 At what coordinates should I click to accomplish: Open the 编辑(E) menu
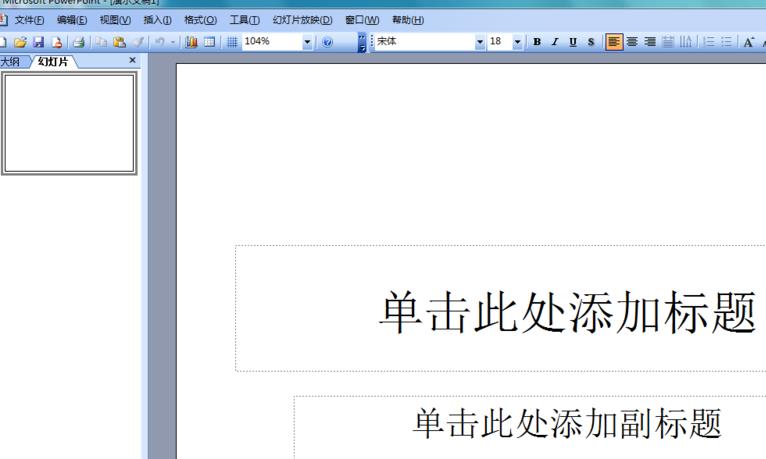point(72,20)
